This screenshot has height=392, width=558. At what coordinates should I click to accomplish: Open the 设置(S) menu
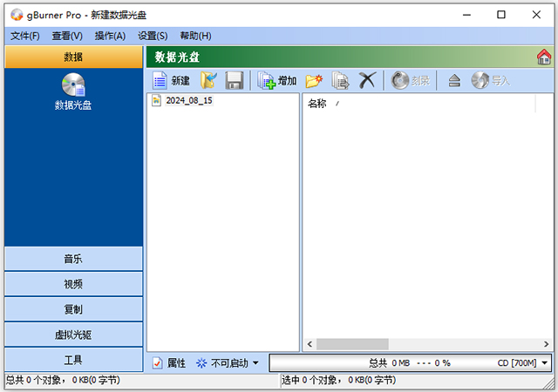pyautogui.click(x=153, y=36)
